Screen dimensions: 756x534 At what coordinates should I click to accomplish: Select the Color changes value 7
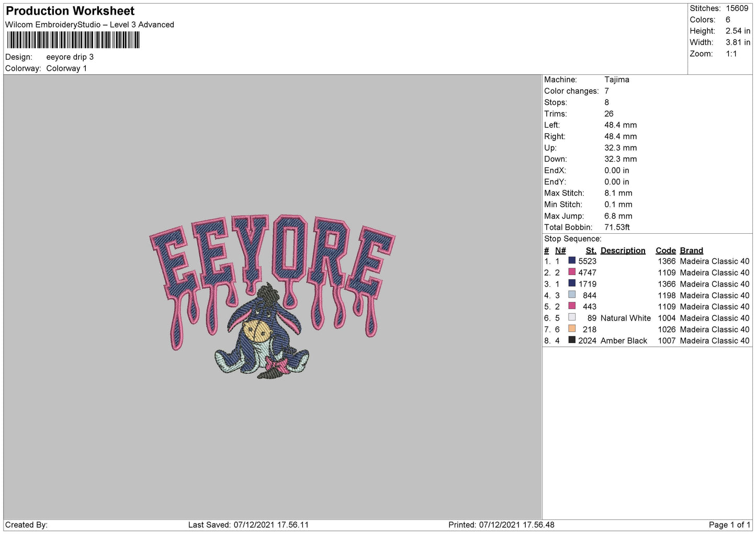click(x=607, y=91)
